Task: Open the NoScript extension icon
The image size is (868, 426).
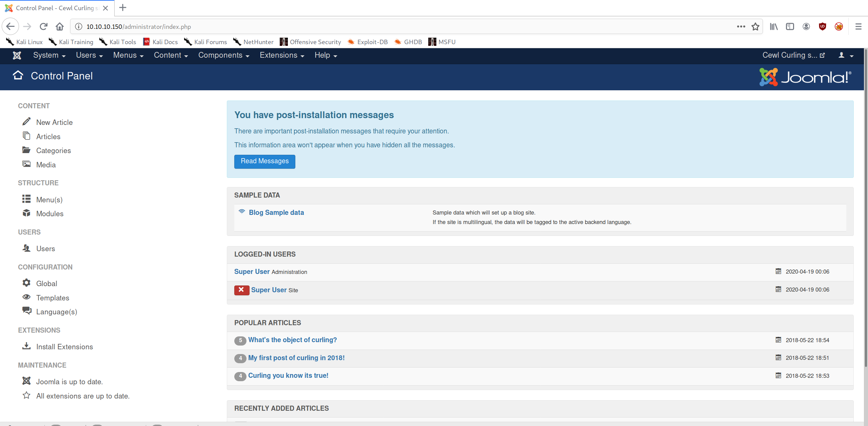Action: tap(839, 26)
